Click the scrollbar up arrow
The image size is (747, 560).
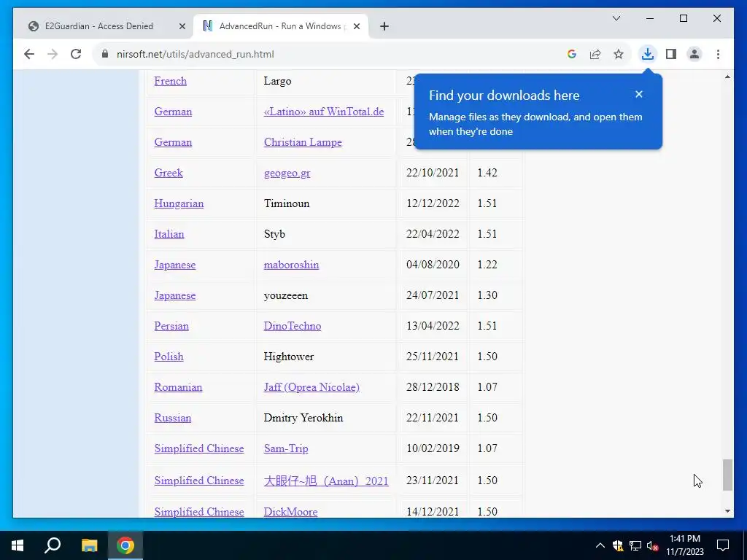727,77
